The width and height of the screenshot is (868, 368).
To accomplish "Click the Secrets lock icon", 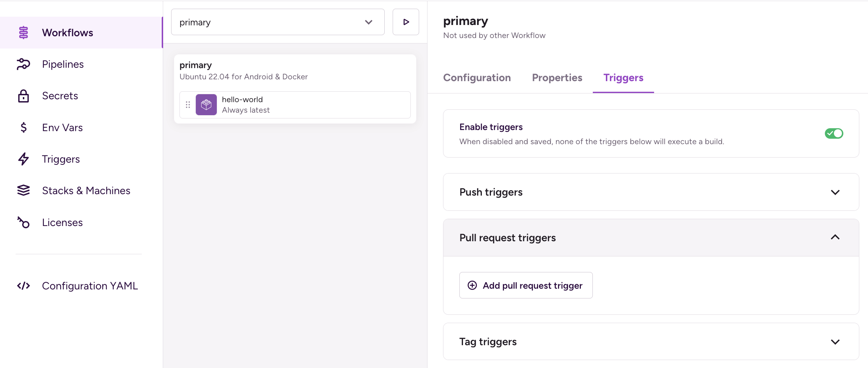I will pyautogui.click(x=24, y=96).
